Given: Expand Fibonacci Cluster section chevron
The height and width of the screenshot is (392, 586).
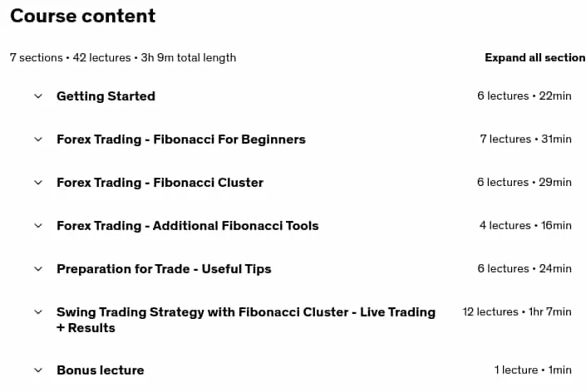Looking at the screenshot, I should pyautogui.click(x=38, y=183).
